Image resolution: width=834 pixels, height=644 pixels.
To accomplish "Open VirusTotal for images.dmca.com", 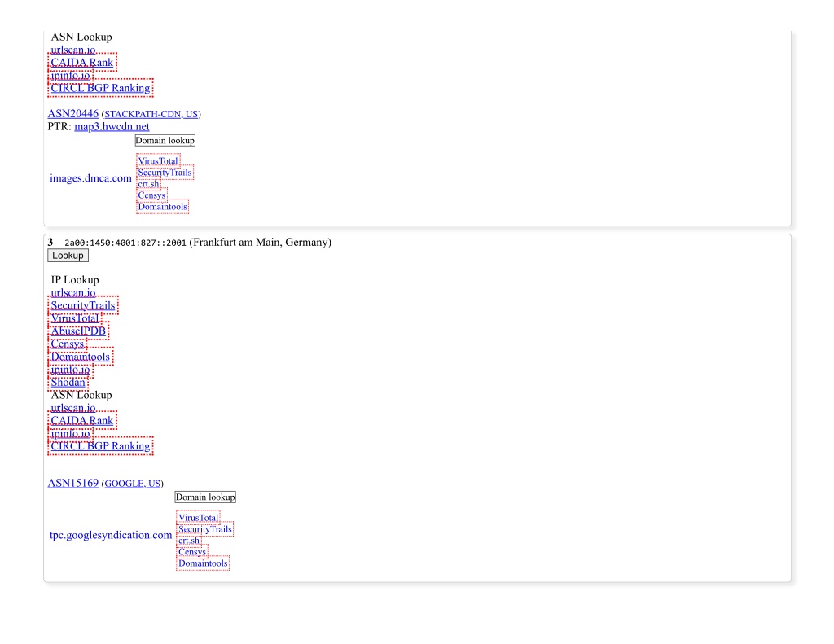I will coord(158,160).
